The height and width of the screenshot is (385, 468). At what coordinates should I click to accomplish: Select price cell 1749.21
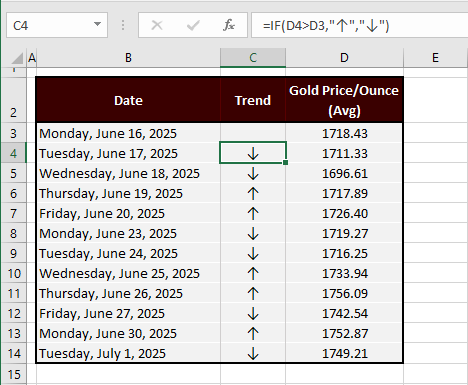click(x=344, y=353)
